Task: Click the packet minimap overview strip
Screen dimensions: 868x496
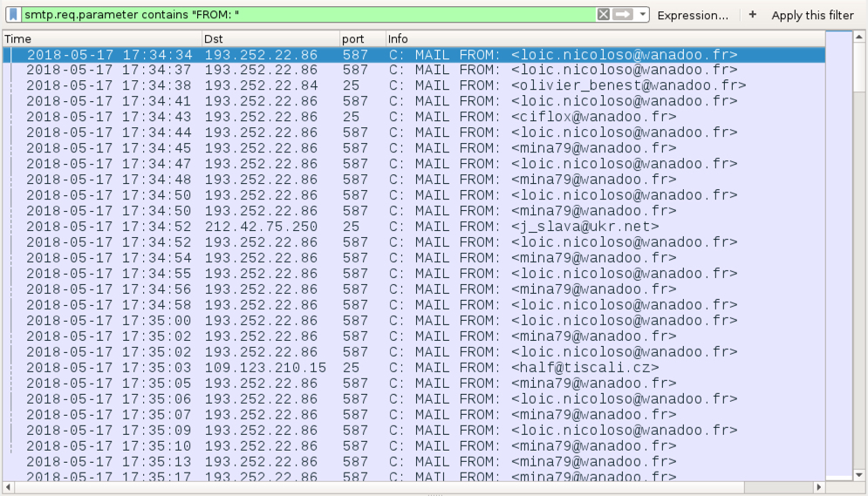Action: click(838, 255)
